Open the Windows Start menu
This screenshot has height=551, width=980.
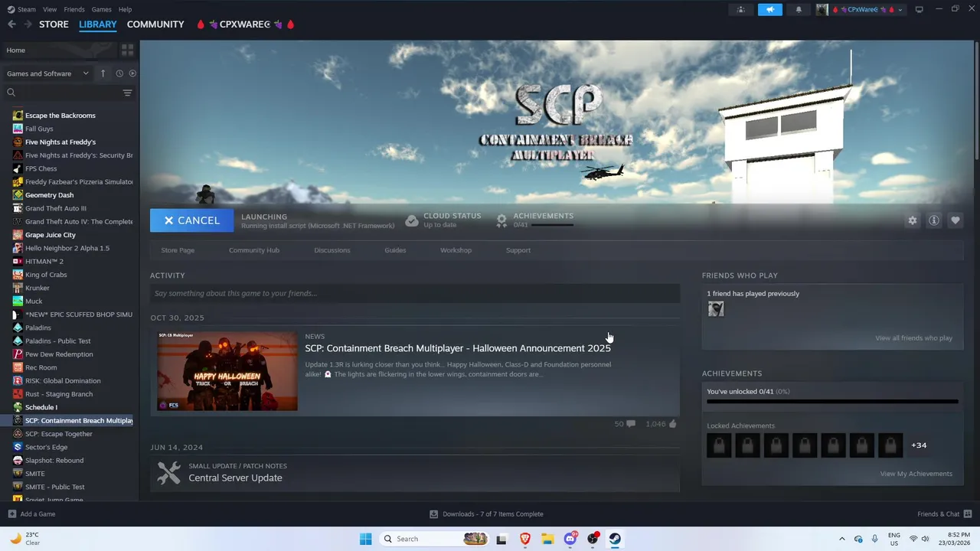point(366,539)
